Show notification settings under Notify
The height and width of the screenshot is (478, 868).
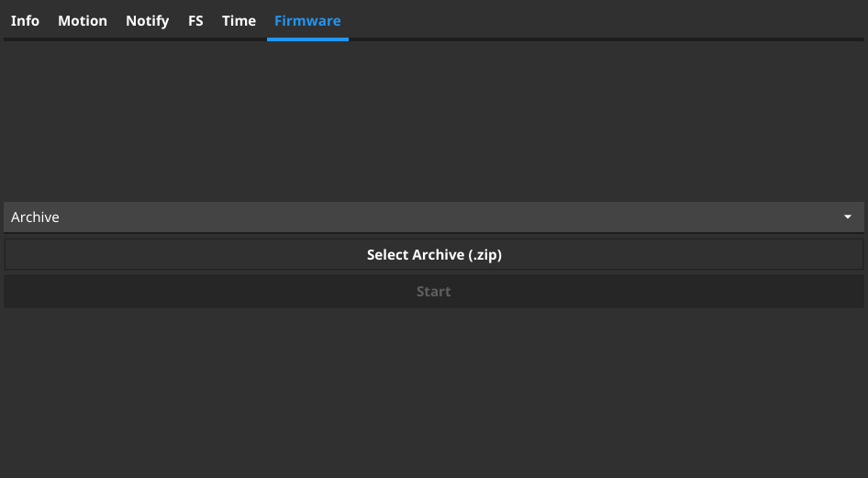point(148,20)
